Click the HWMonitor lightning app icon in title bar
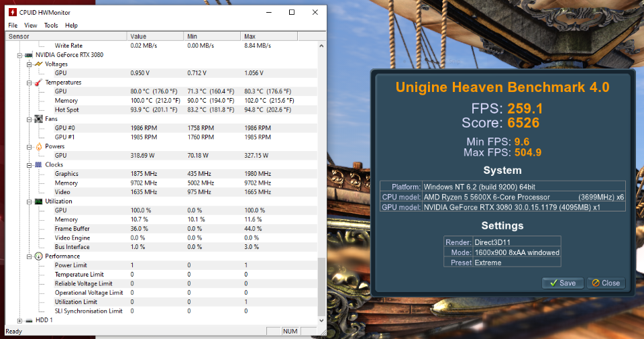The height and width of the screenshot is (339, 644). pos(13,12)
